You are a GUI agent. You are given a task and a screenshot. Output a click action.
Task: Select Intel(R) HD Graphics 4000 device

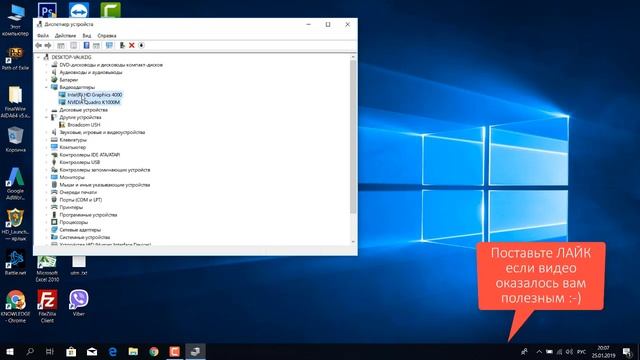pyautogui.click(x=91, y=95)
